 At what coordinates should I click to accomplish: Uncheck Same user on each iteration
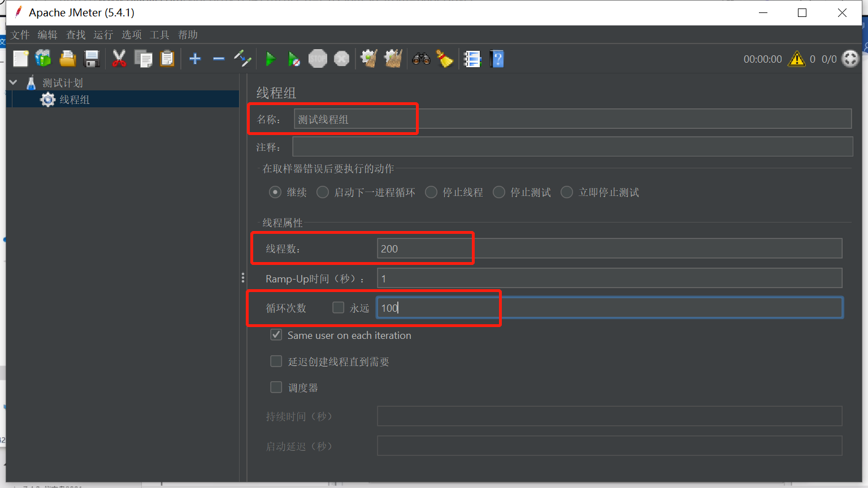[x=276, y=335]
